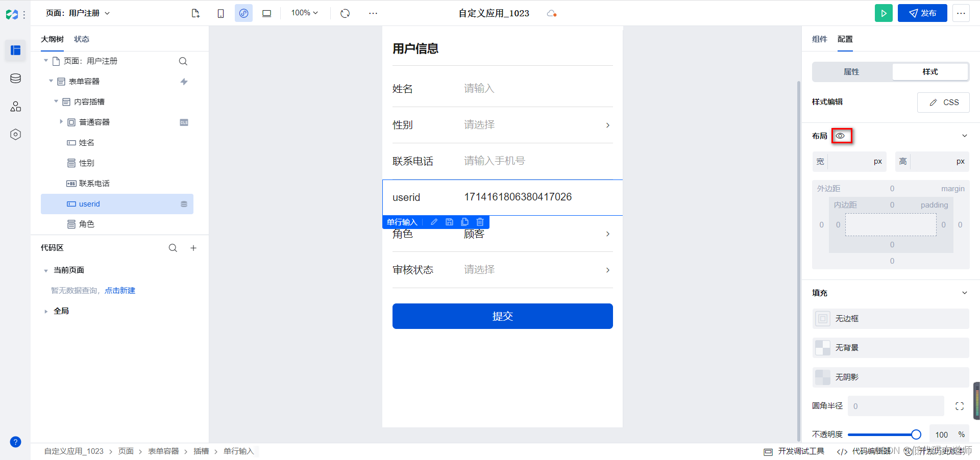Toggle the mini-program preview icon
980x460 pixels.
point(244,13)
